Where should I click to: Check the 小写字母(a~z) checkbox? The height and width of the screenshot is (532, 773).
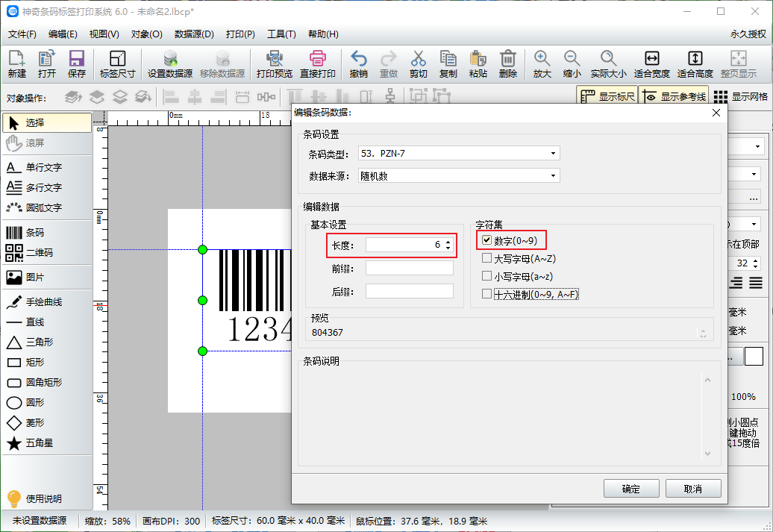pos(487,276)
